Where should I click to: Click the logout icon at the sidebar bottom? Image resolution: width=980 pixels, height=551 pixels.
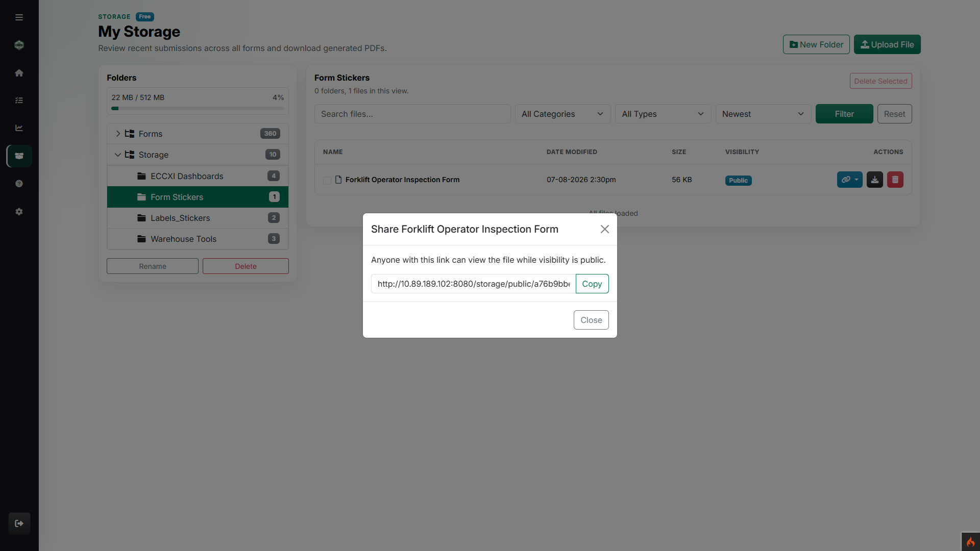click(x=19, y=523)
